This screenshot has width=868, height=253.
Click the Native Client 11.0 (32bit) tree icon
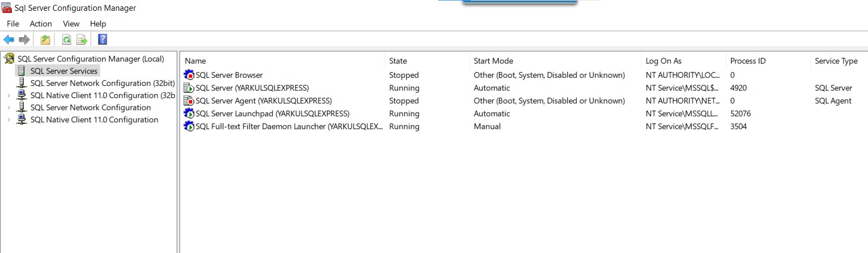[22, 95]
